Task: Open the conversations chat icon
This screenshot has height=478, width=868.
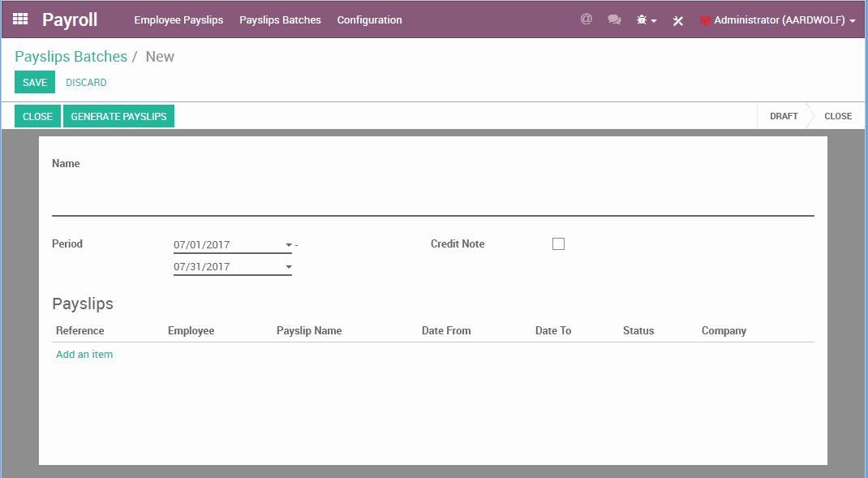Action: pos(614,19)
